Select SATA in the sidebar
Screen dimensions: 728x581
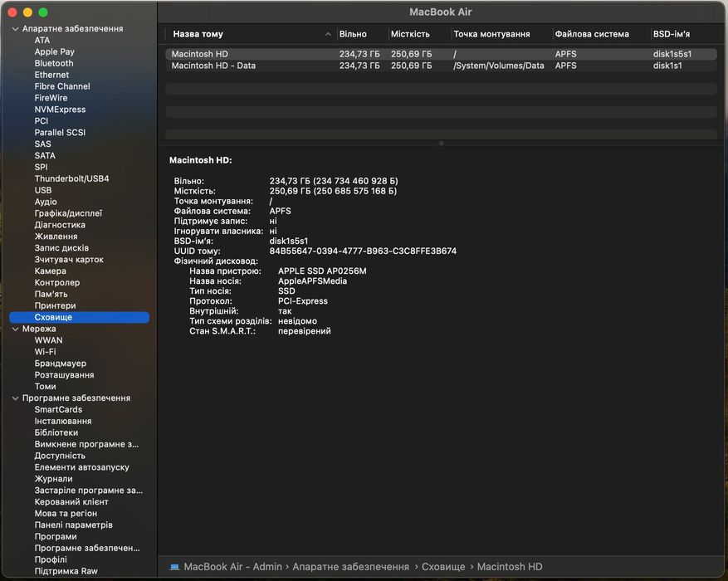45,155
